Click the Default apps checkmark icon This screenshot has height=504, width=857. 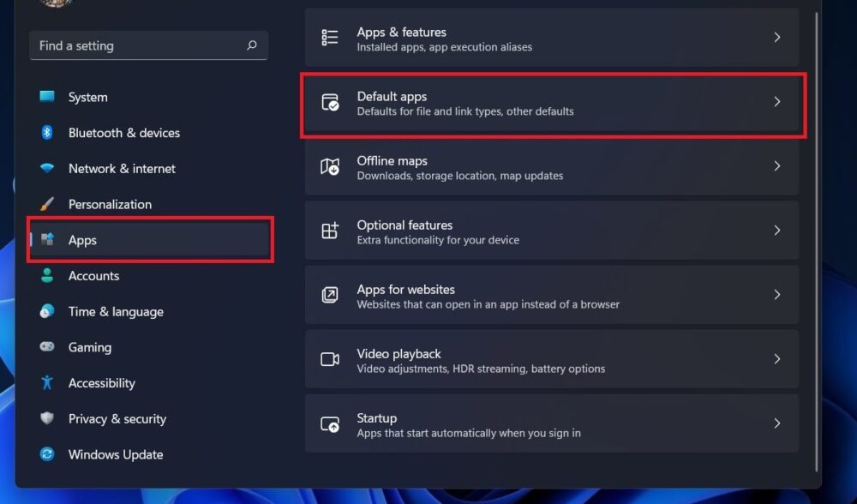click(330, 102)
